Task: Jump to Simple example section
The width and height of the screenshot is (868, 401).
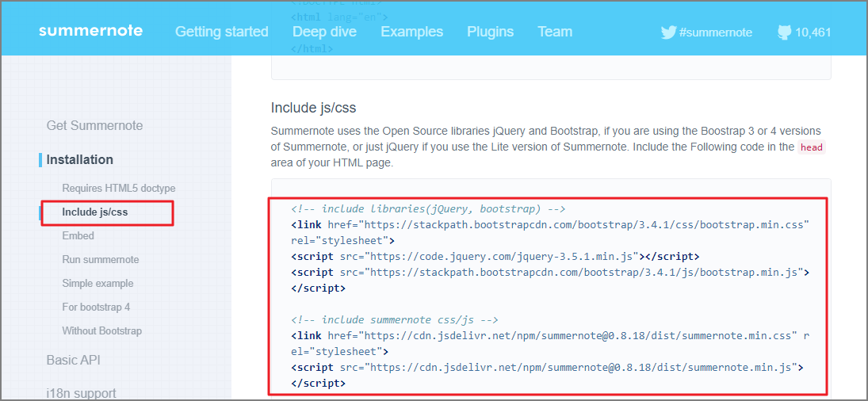Action: coord(98,283)
